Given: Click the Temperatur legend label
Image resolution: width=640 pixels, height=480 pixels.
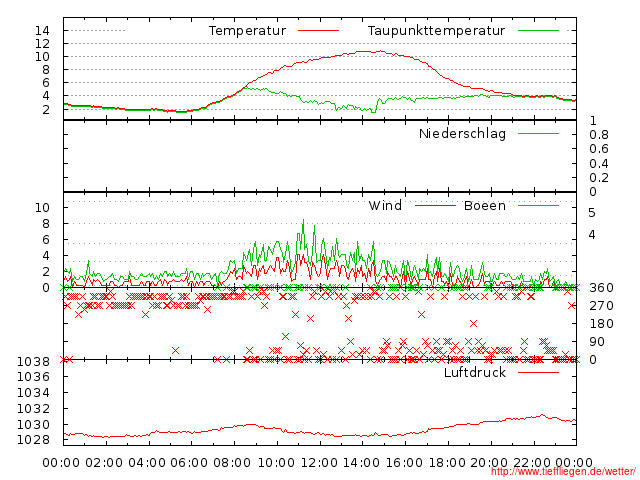Looking at the screenshot, I should [247, 31].
